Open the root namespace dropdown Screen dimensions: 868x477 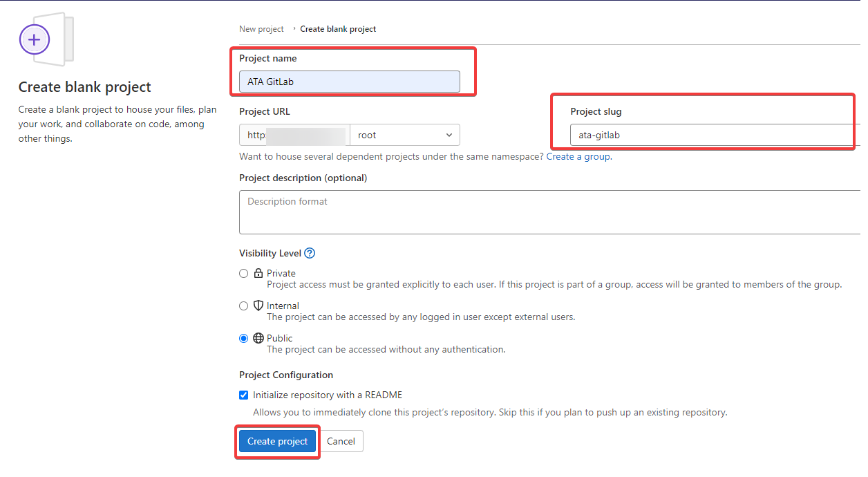point(405,135)
